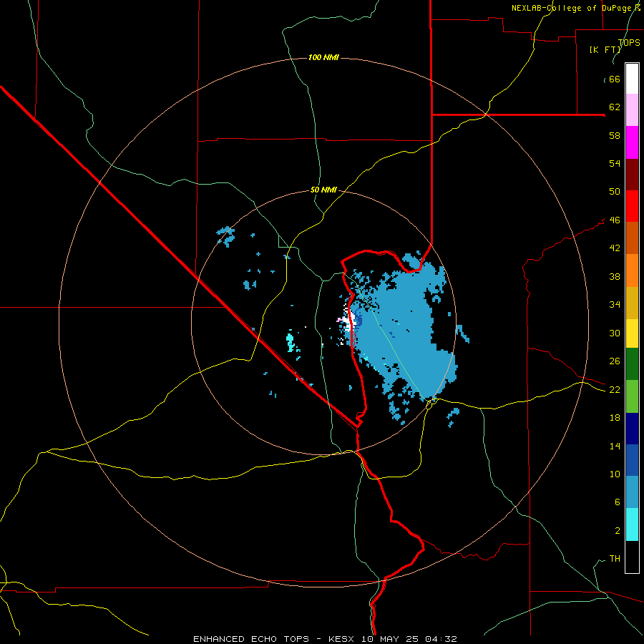Image resolution: width=644 pixels, height=644 pixels.
Task: Click the medium blue legend swatch
Action: [632, 460]
